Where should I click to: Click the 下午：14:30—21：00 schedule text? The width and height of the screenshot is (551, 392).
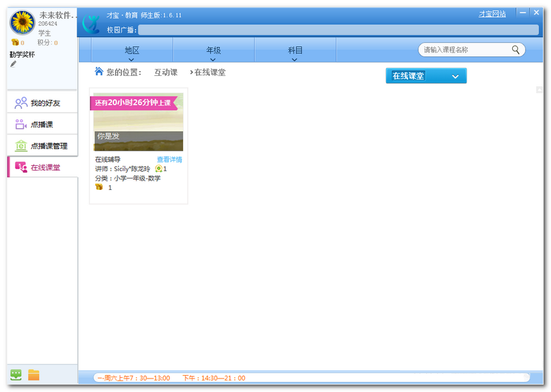(214, 379)
